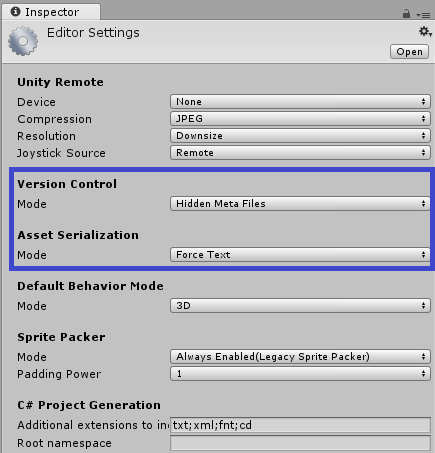Open the Editor Settings gear context menu

pos(425,32)
